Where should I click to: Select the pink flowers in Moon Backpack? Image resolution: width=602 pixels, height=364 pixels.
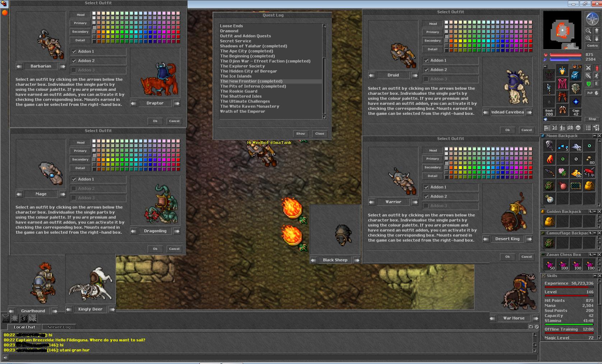point(562,173)
